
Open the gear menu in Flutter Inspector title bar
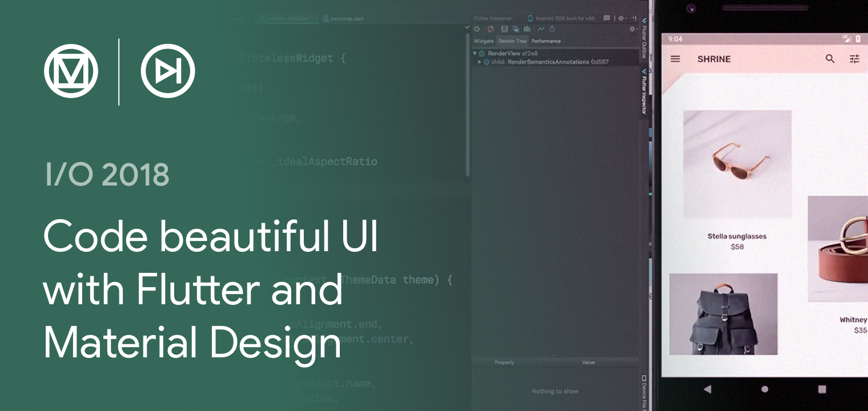[622, 18]
